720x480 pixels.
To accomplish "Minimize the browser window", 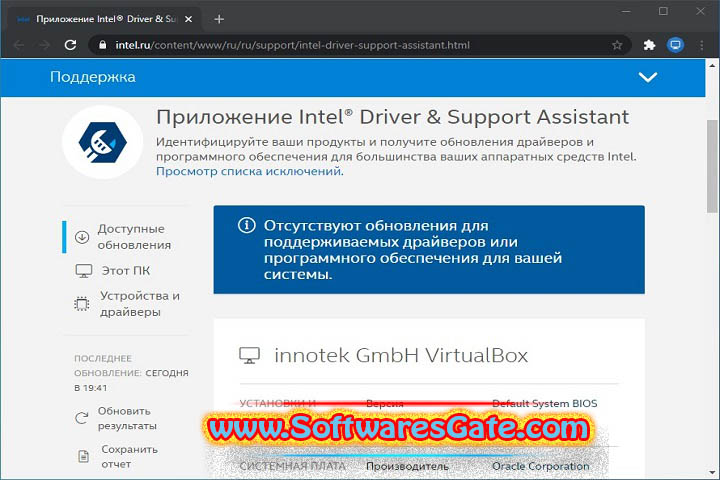I will click(x=626, y=11).
